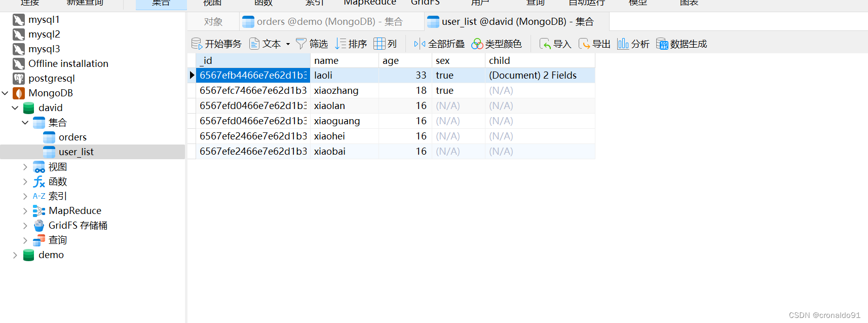
Task: Open the 数据生成 data generation tool
Action: tap(682, 44)
